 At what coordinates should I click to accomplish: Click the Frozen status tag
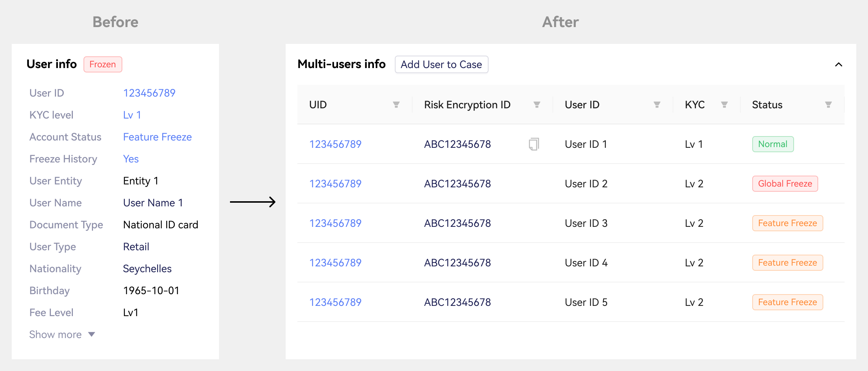tap(103, 64)
